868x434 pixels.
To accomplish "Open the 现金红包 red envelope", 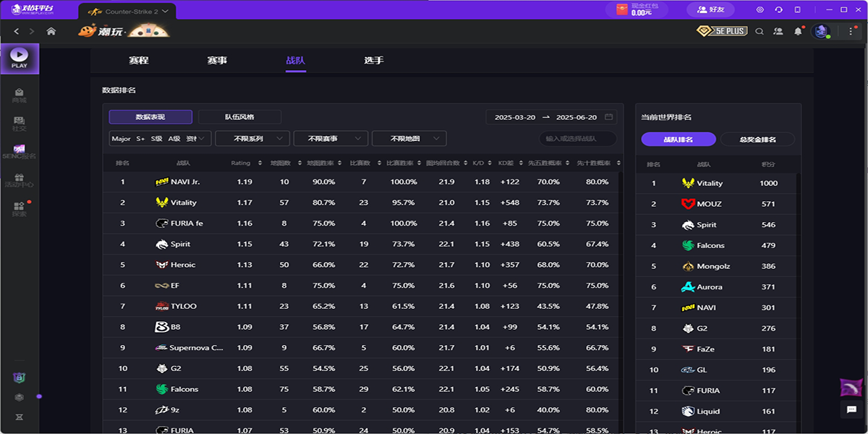I will [x=637, y=9].
